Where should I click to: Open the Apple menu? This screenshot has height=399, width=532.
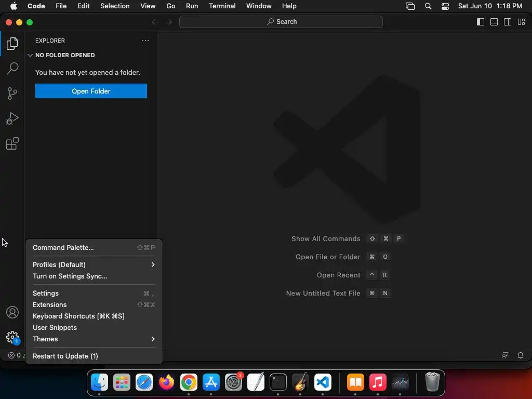click(14, 6)
